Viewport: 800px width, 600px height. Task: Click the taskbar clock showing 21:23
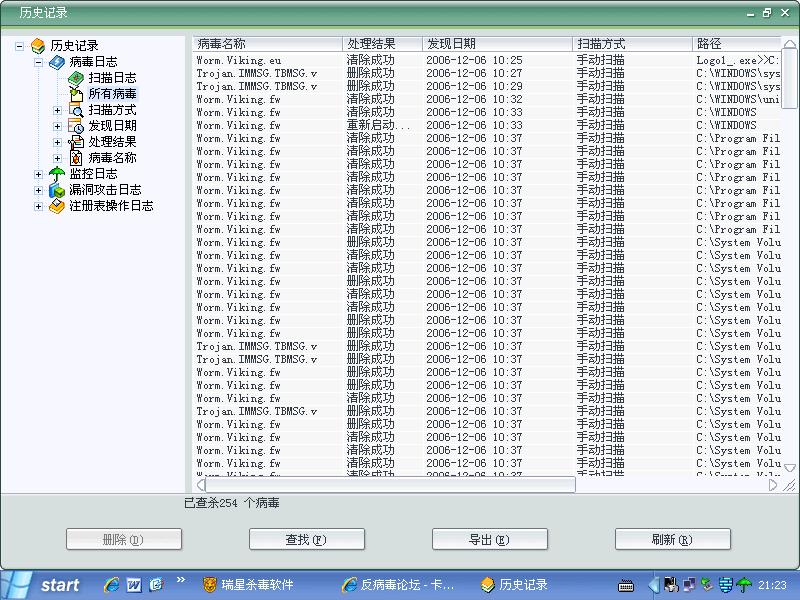click(x=772, y=585)
